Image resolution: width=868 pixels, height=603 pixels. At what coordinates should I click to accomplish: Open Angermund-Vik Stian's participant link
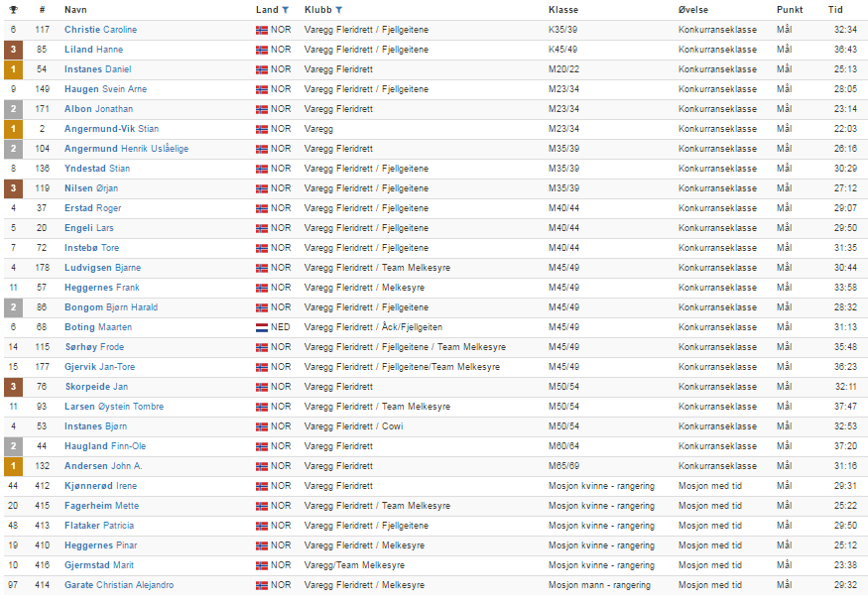pyautogui.click(x=111, y=129)
